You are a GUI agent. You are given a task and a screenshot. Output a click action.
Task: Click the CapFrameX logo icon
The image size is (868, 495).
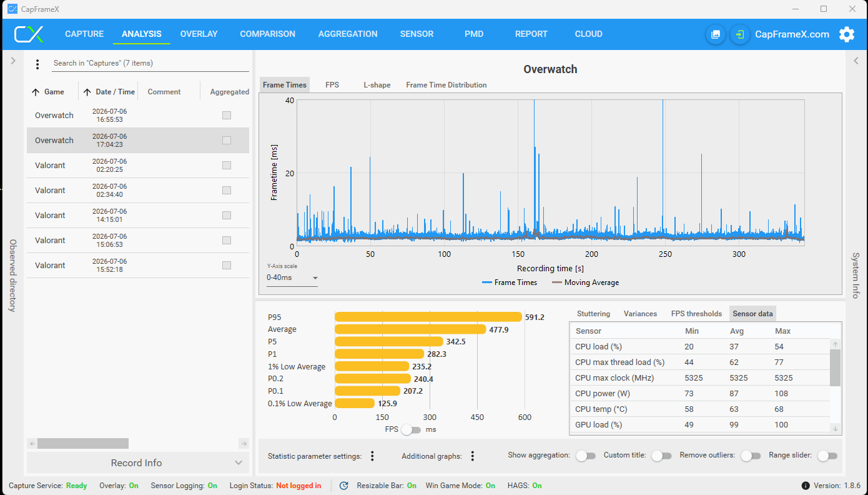coord(29,34)
